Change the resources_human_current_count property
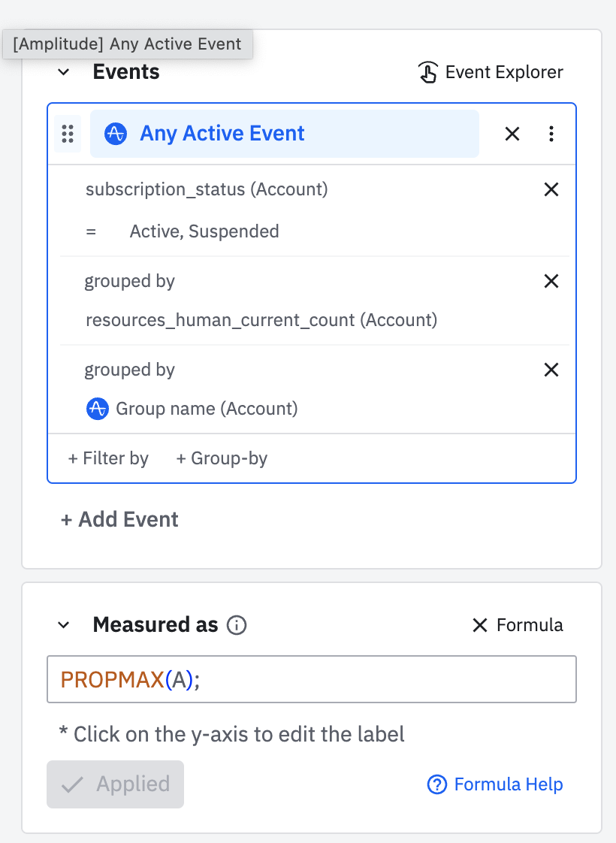Screen dimensions: 616x843 pyautogui.click(x=261, y=320)
